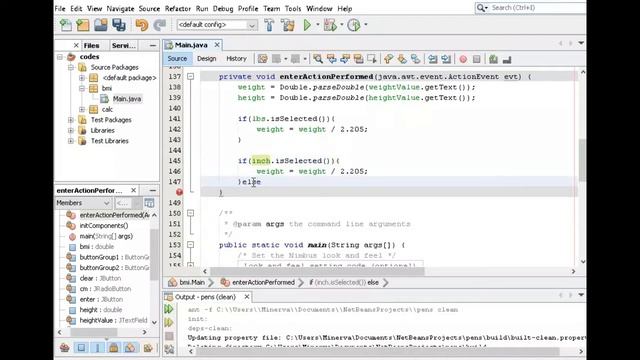Expand the default package node

tap(82, 78)
